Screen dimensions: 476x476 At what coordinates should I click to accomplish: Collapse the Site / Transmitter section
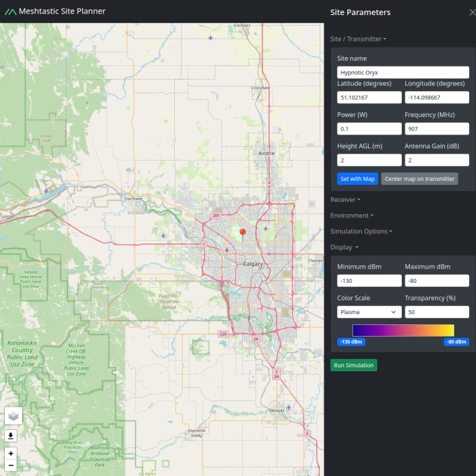[358, 39]
